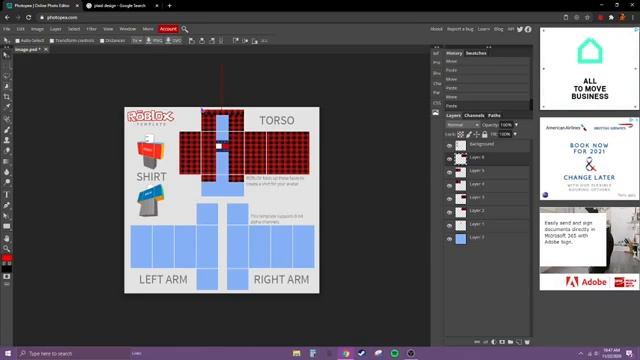Close the image.psd document tab
This screenshot has width=640, height=360.
pyautogui.click(x=46, y=50)
